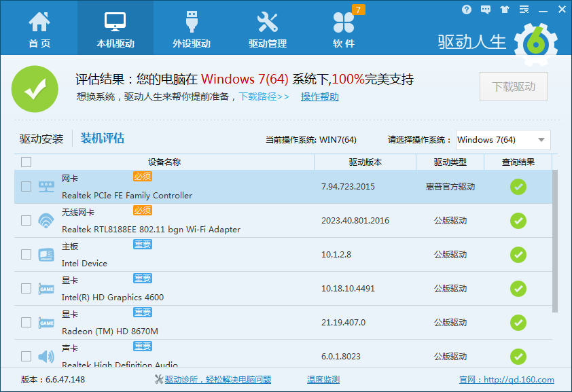Click the green check result for 网卡 row
Image resolution: width=572 pixels, height=392 pixels.
click(518, 187)
